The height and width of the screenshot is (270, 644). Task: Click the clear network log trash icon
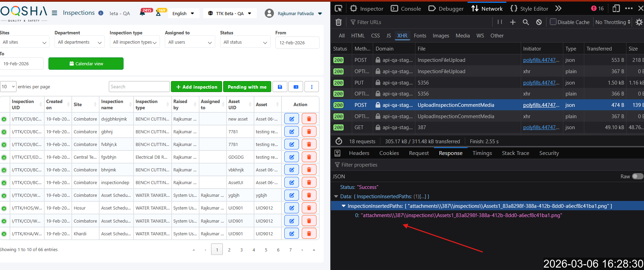(x=338, y=22)
